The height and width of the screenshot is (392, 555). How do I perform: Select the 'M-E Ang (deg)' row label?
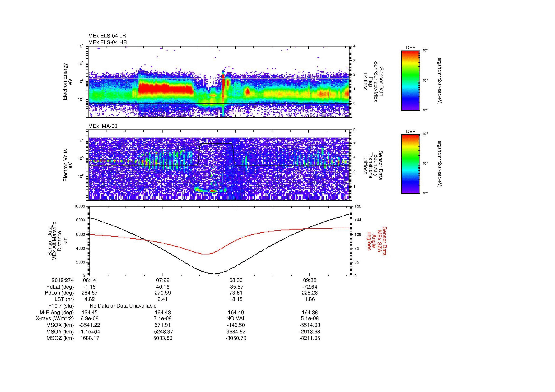click(57, 312)
